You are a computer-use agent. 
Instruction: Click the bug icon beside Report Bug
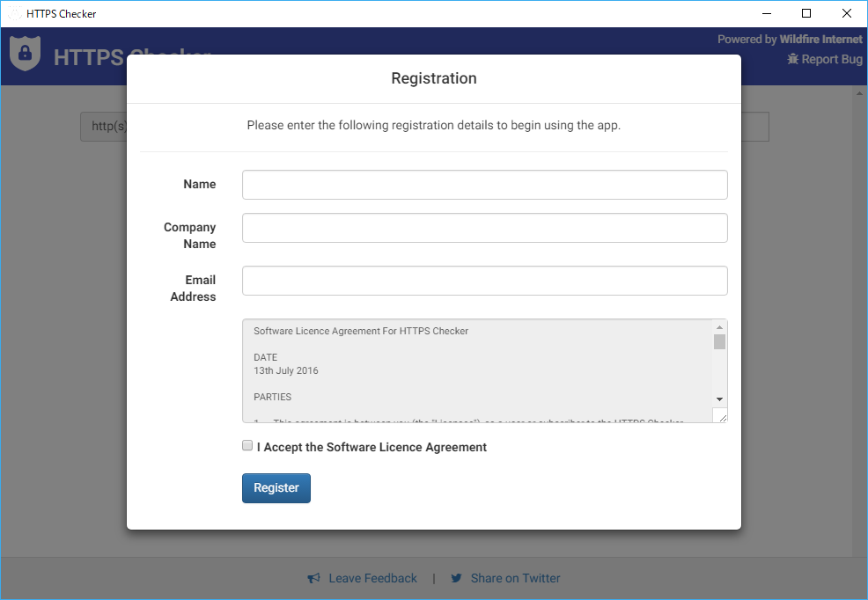[x=792, y=59]
